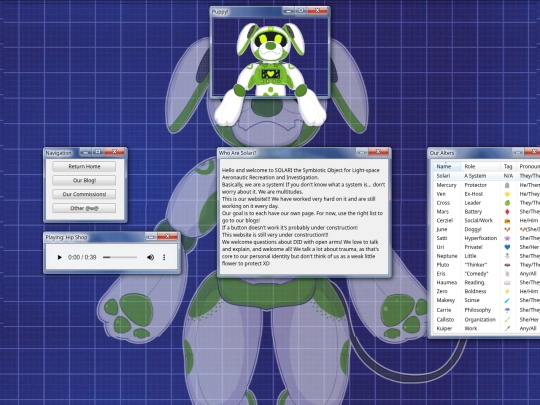Click the umbrella tag icon in Carrie's row
This screenshot has height=405, width=540.
pos(507,310)
